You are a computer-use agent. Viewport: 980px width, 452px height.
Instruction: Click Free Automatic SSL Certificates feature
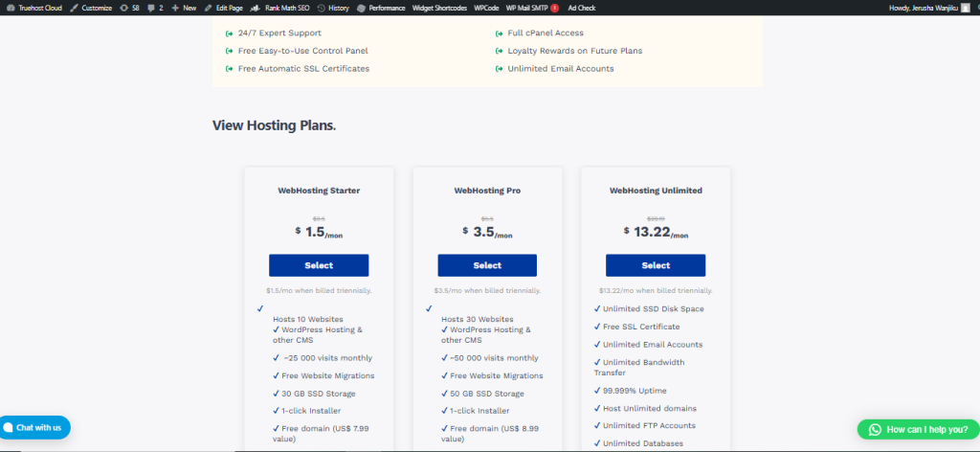(x=303, y=69)
